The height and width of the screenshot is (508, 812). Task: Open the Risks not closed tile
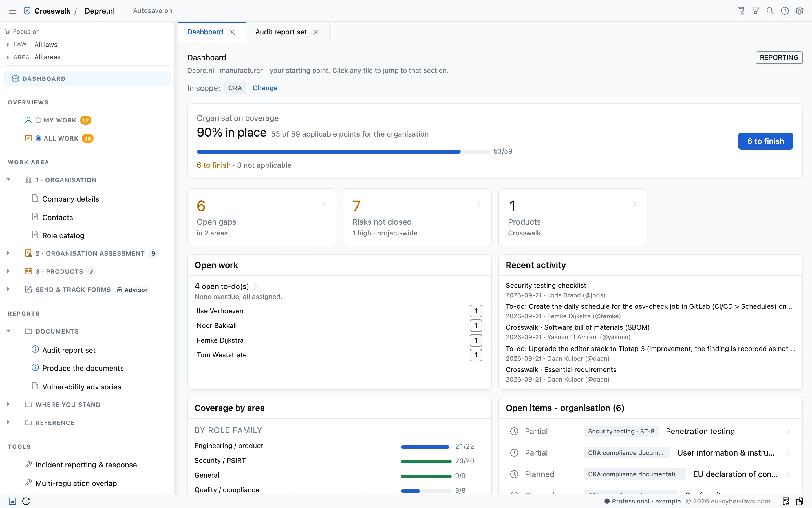pos(417,217)
